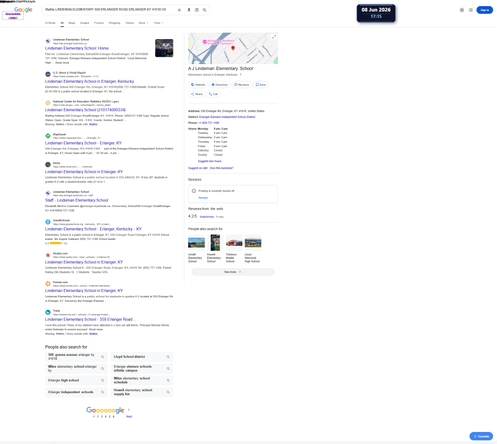Click the Sign in button
Image resolution: width=500 pixels, height=444 pixels.
pyautogui.click(x=484, y=10)
